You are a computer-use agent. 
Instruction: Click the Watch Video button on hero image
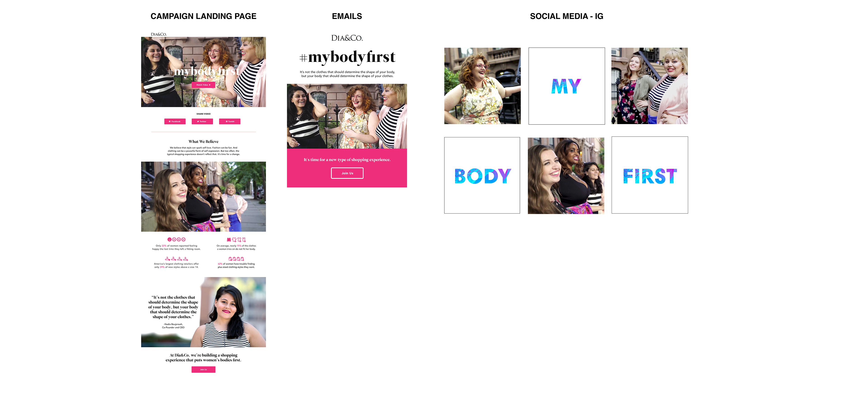coord(203,85)
